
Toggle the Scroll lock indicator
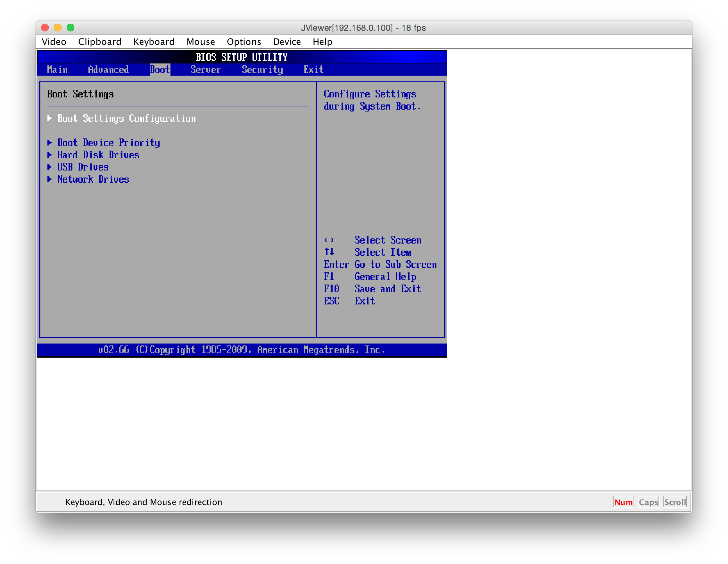675,502
